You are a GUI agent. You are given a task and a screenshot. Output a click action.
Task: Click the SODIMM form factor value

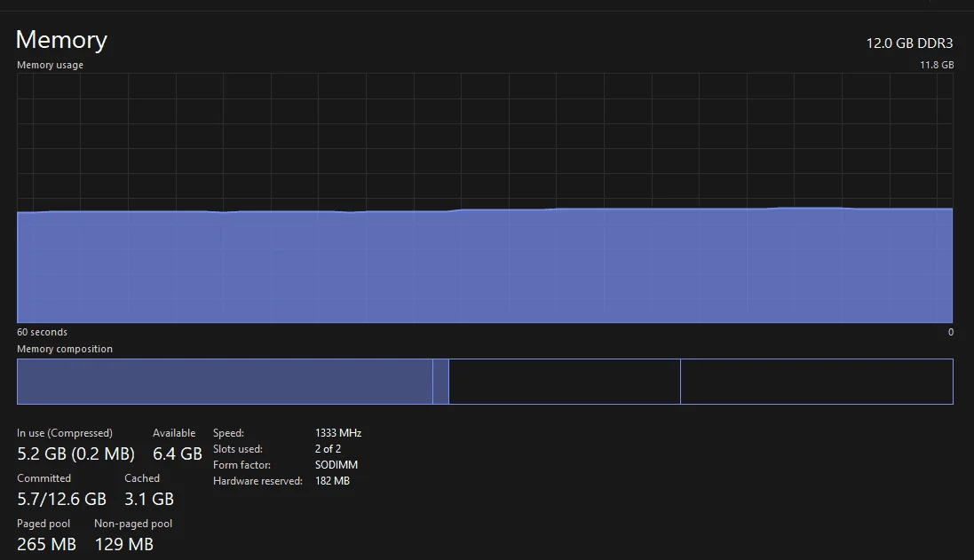coord(336,465)
